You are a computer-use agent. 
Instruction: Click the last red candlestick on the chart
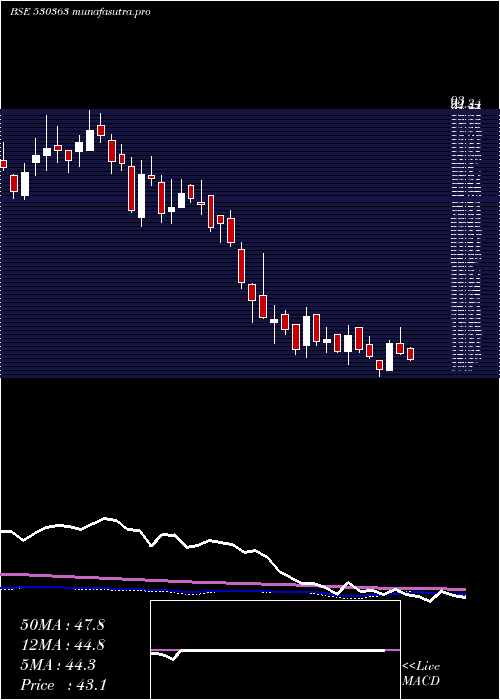coord(411,354)
